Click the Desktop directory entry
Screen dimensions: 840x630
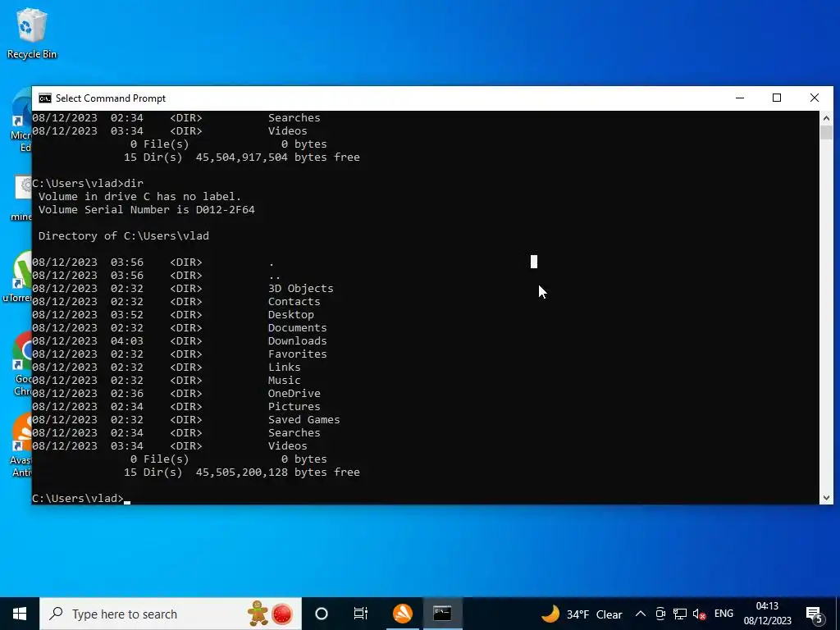click(291, 315)
